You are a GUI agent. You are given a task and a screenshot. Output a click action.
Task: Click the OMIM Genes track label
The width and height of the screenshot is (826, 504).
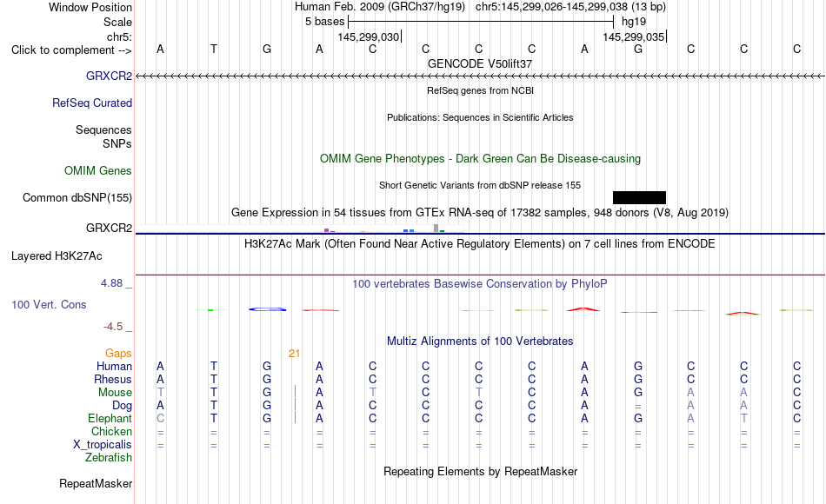click(98, 170)
